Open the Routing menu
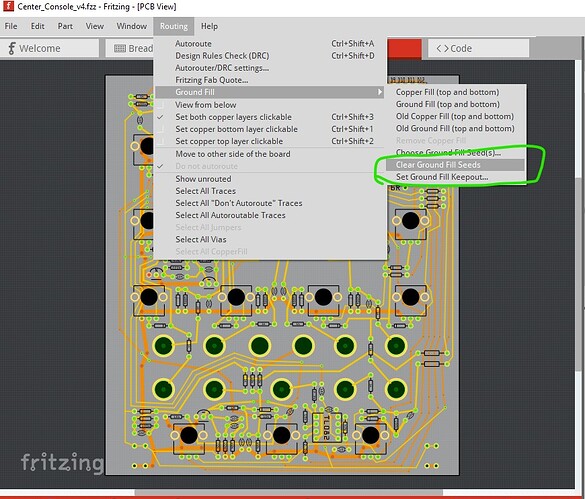The image size is (585, 499). point(173,26)
